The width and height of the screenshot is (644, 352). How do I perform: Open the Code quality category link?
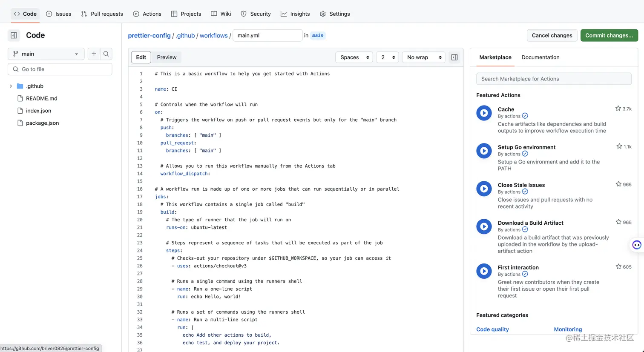[x=492, y=329]
